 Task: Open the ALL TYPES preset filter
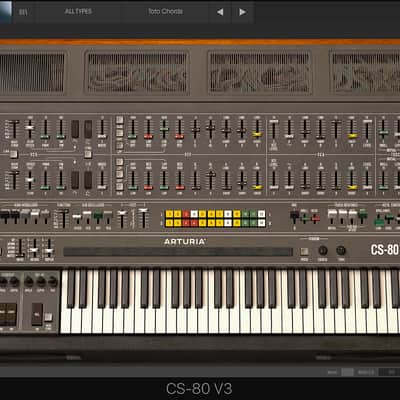tap(78, 12)
